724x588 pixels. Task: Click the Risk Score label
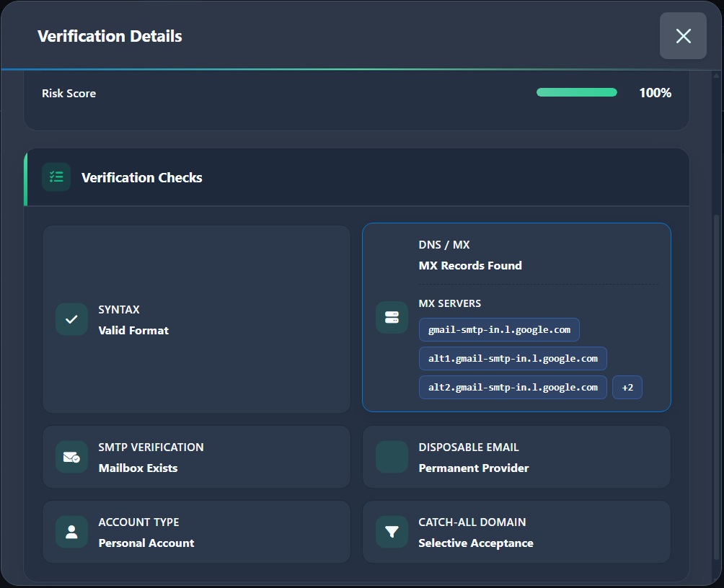point(69,93)
